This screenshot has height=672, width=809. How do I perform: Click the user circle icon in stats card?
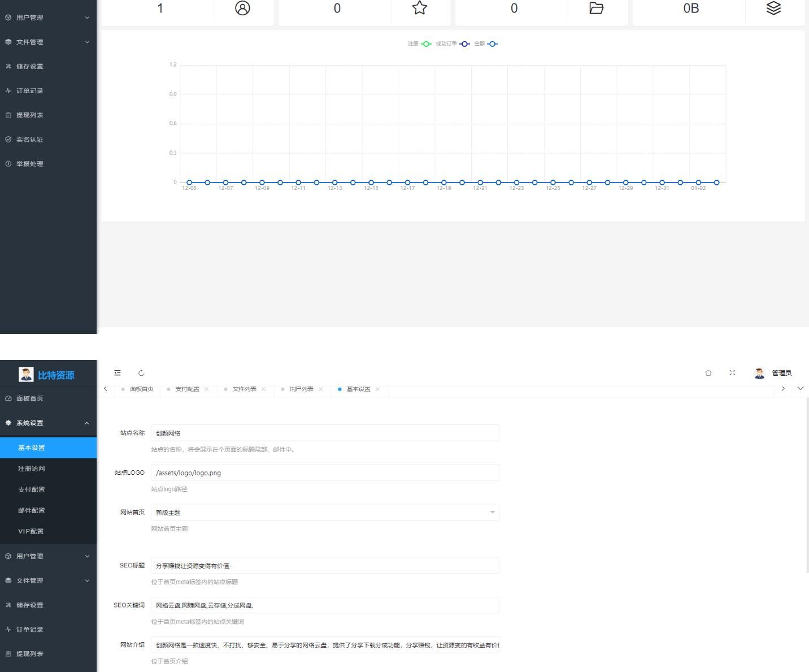(242, 8)
